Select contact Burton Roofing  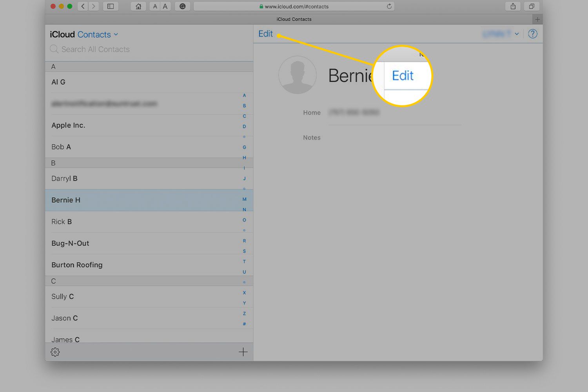(x=149, y=265)
